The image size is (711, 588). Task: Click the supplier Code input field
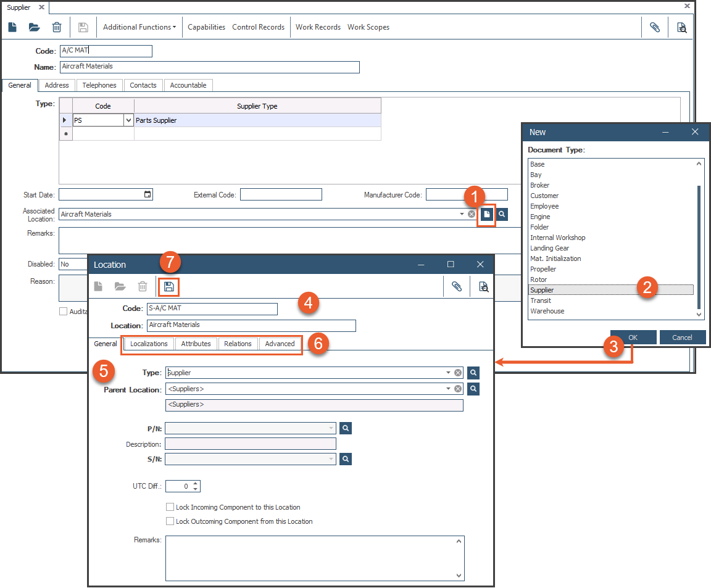tap(106, 51)
